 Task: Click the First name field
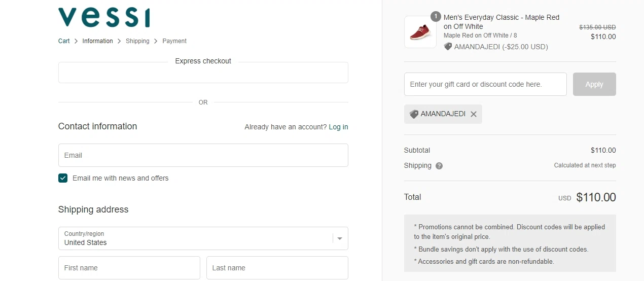pyautogui.click(x=129, y=268)
